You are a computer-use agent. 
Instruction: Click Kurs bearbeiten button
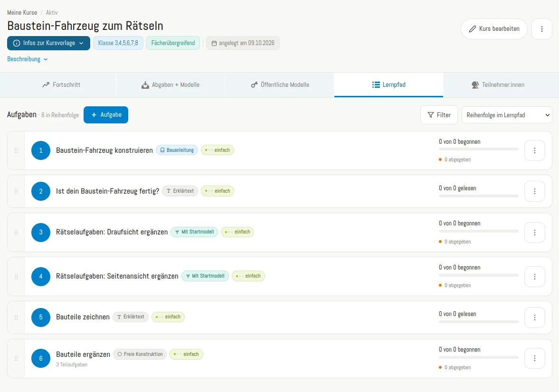(494, 29)
